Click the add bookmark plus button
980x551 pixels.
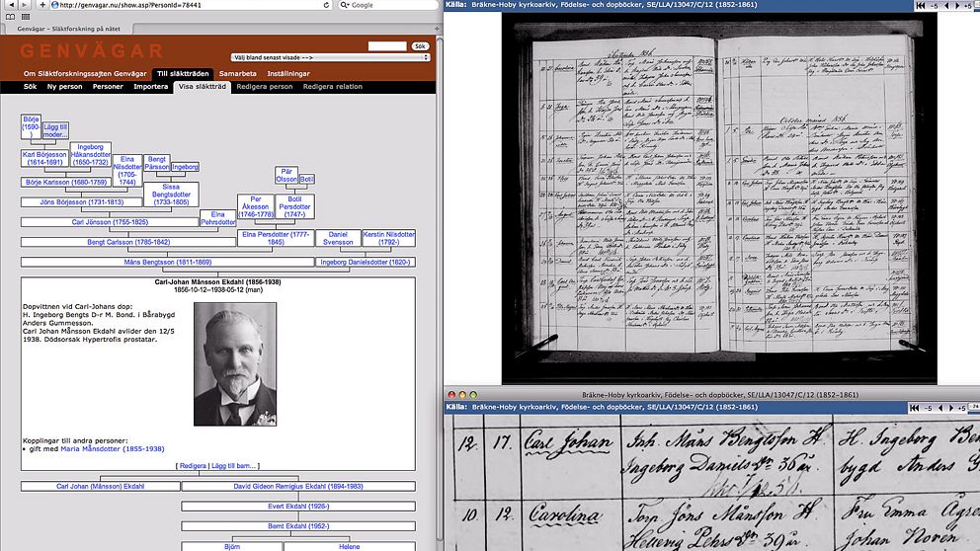[x=41, y=5]
